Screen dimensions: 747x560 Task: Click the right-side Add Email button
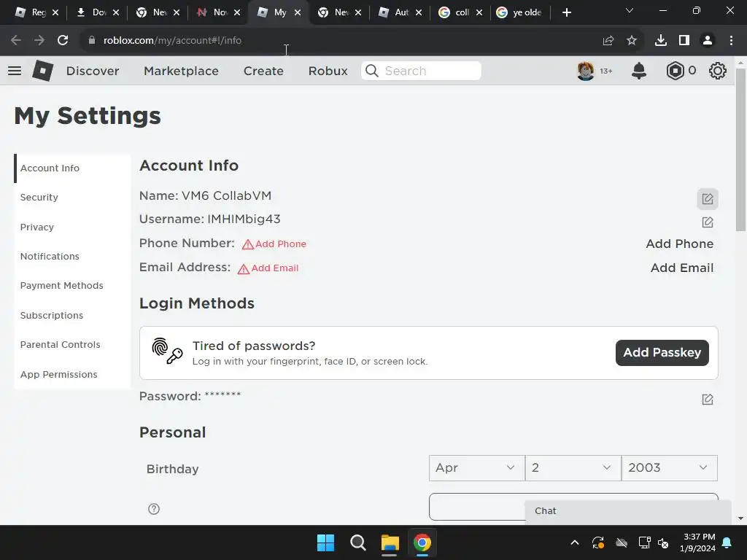pyautogui.click(x=682, y=268)
